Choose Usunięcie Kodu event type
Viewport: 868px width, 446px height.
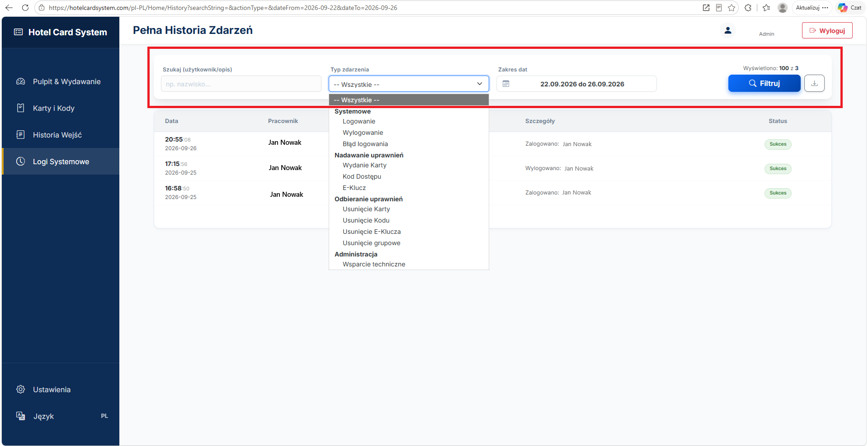pos(409,220)
